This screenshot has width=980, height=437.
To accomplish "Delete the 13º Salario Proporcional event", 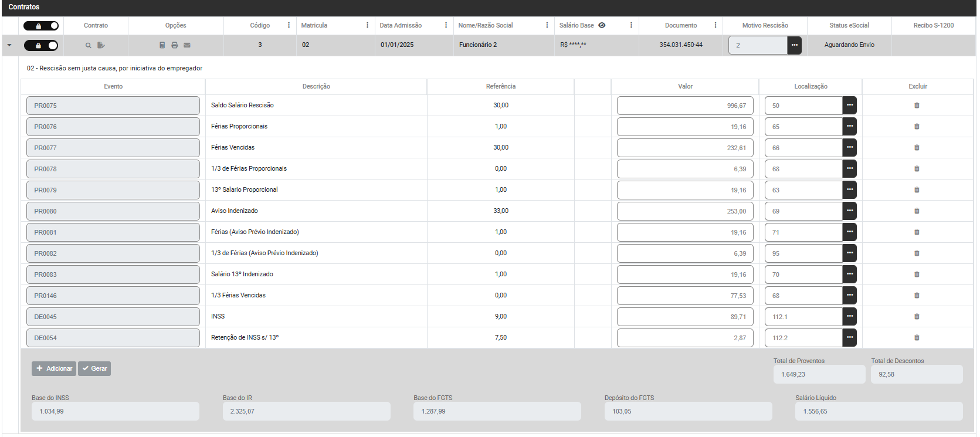I will [x=917, y=190].
